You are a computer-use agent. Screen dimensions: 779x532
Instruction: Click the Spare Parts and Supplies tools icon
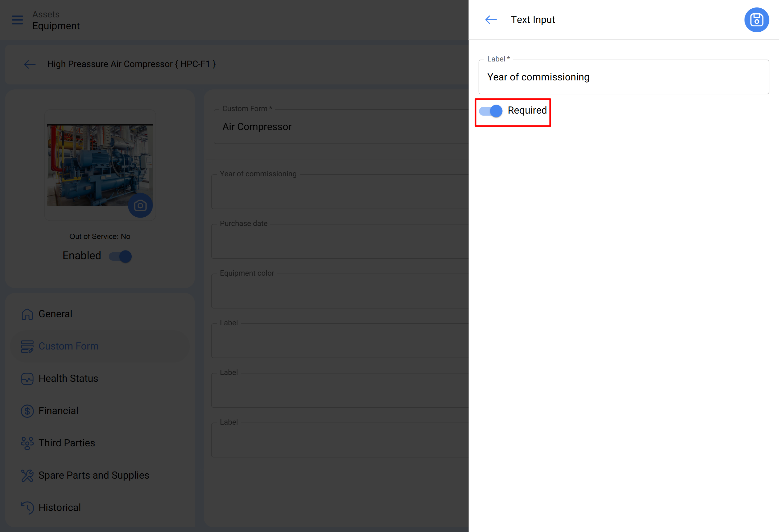(x=27, y=476)
